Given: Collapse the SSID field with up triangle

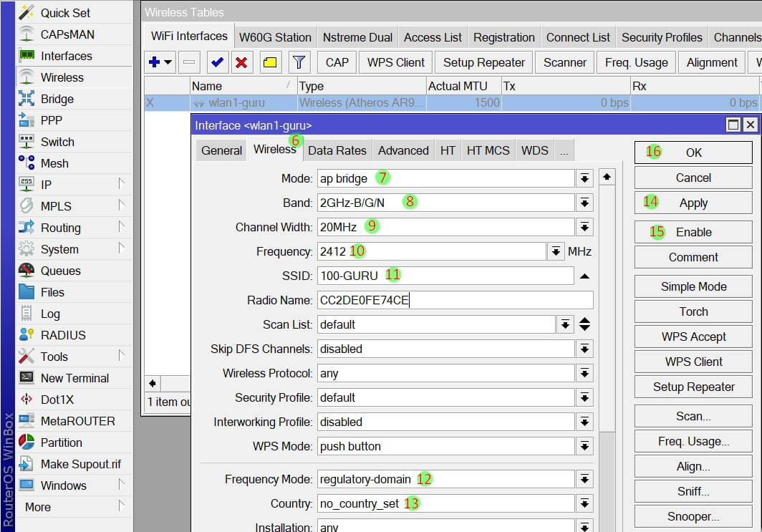Looking at the screenshot, I should (x=584, y=276).
